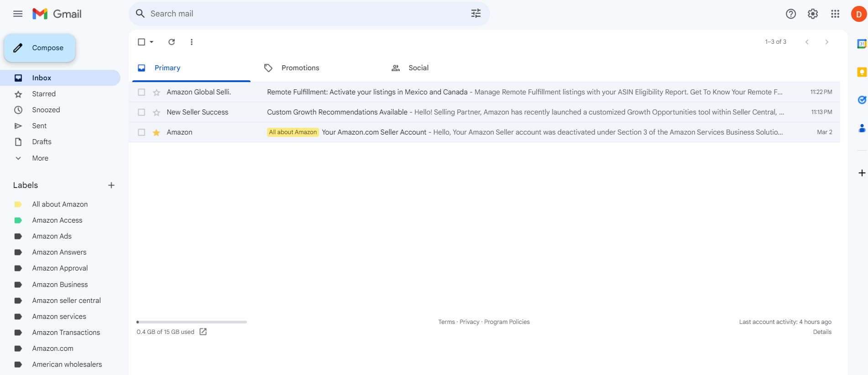Open search filter options icon
This screenshot has height=375, width=868.
[476, 14]
